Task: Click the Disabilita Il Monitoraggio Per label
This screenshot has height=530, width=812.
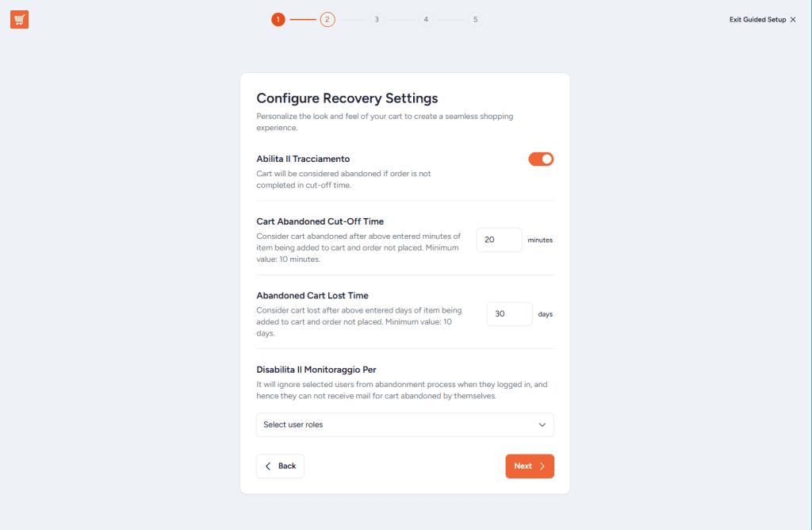Action: [316, 370]
